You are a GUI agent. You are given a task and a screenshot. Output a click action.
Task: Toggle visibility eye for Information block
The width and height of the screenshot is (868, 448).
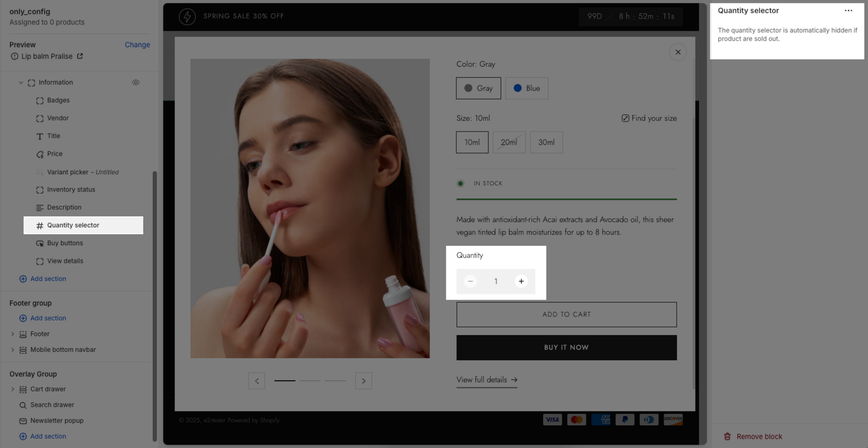(x=136, y=83)
